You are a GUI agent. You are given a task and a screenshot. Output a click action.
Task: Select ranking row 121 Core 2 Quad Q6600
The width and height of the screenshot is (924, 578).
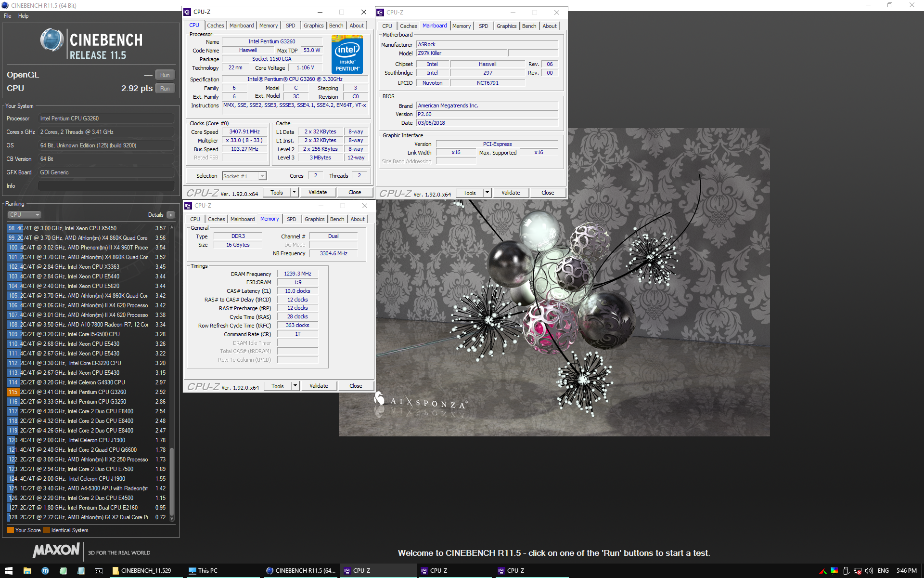tap(87, 450)
